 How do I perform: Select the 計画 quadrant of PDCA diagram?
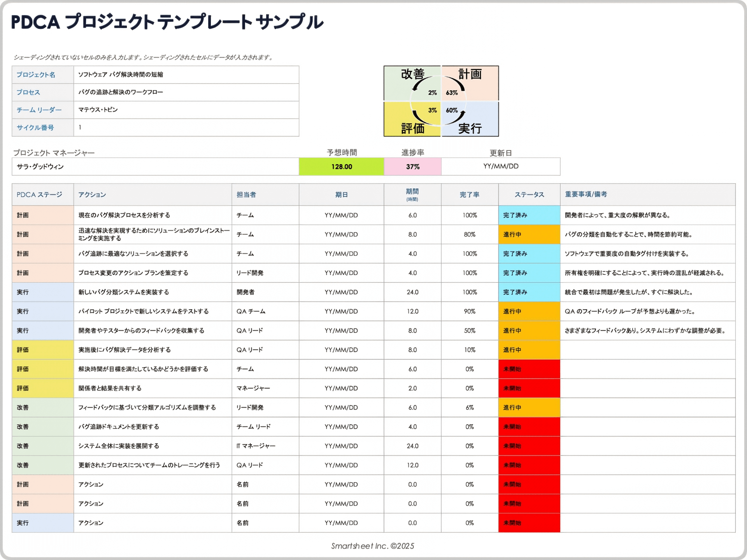470,84
